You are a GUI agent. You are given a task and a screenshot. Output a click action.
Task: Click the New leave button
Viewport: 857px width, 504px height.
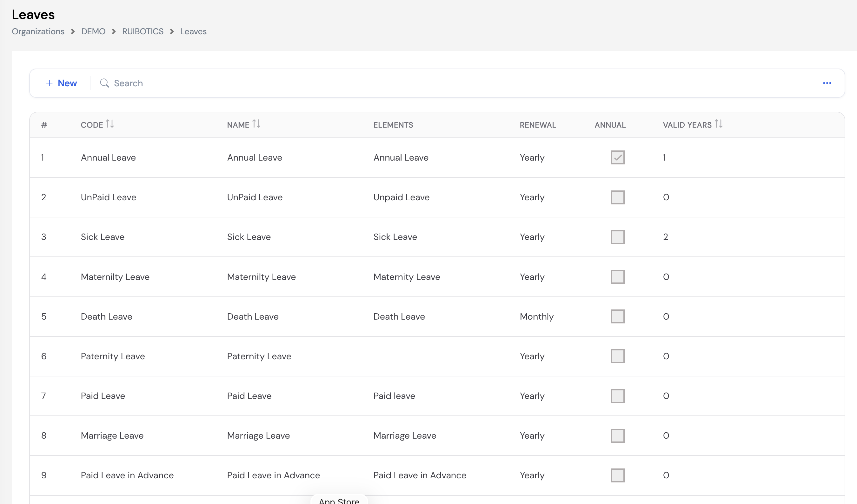(61, 83)
